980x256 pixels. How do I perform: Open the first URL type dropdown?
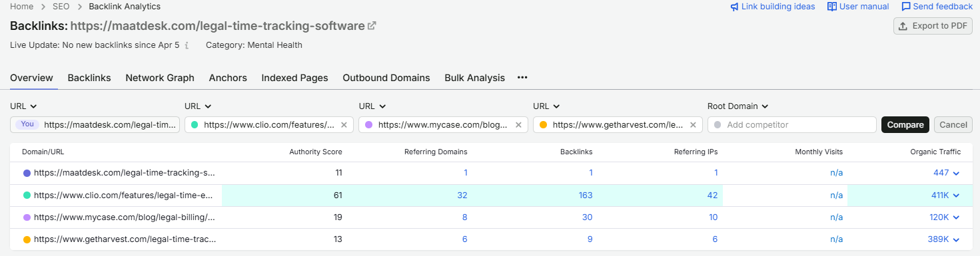click(x=23, y=106)
